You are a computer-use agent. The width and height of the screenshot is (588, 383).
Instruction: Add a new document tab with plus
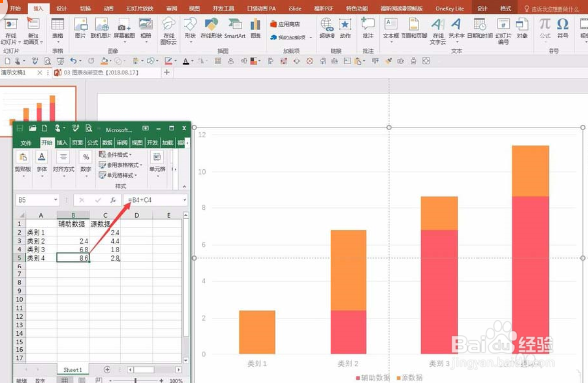167,72
